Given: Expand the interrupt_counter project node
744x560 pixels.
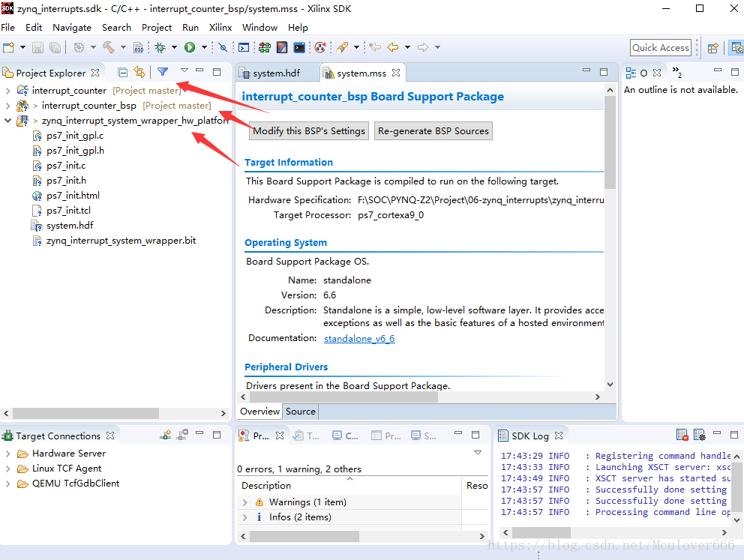Looking at the screenshot, I should [x=7, y=91].
